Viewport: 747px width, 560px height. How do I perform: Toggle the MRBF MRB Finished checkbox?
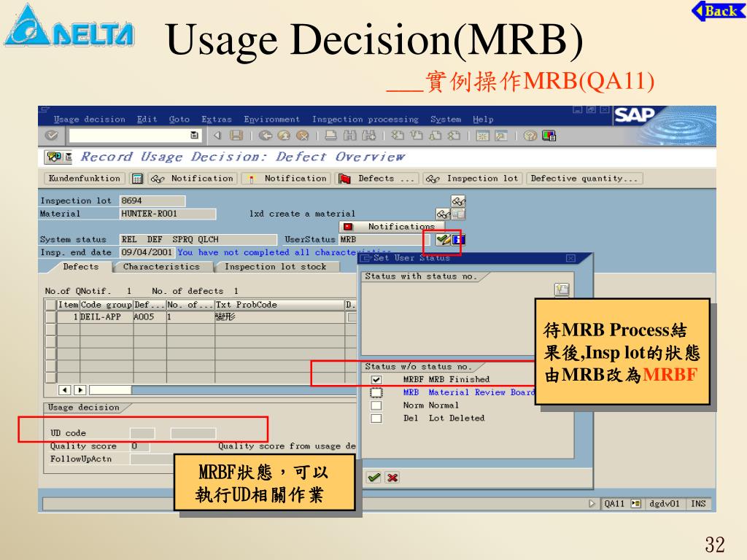click(376, 379)
